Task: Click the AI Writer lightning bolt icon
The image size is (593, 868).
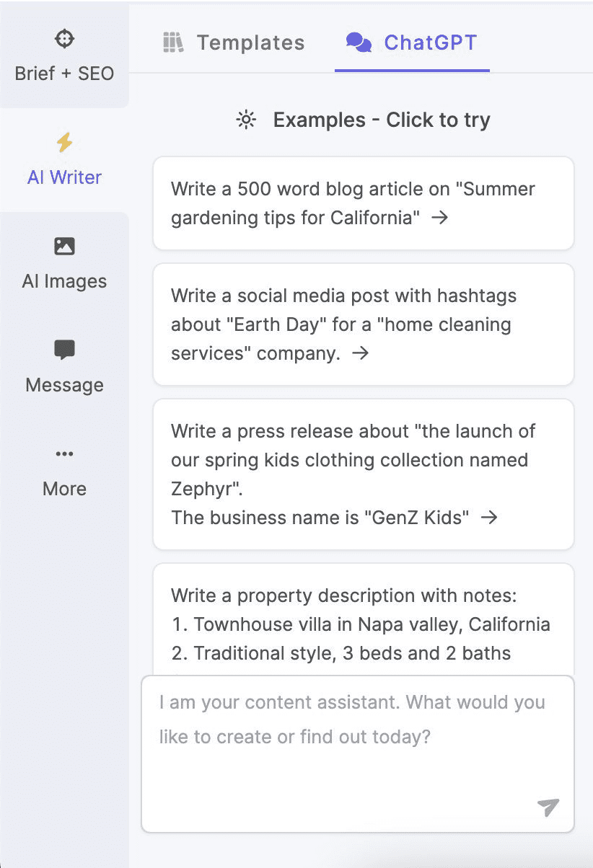Action: point(64,142)
